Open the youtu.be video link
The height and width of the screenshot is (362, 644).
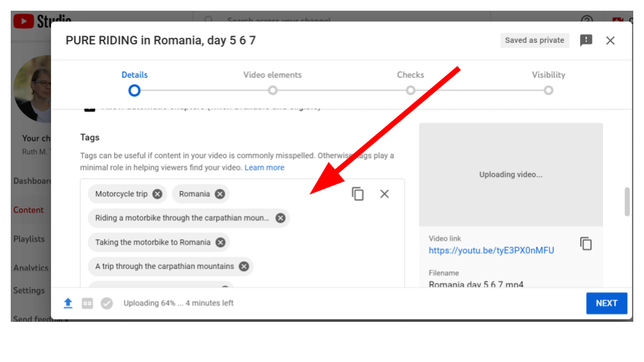point(491,250)
